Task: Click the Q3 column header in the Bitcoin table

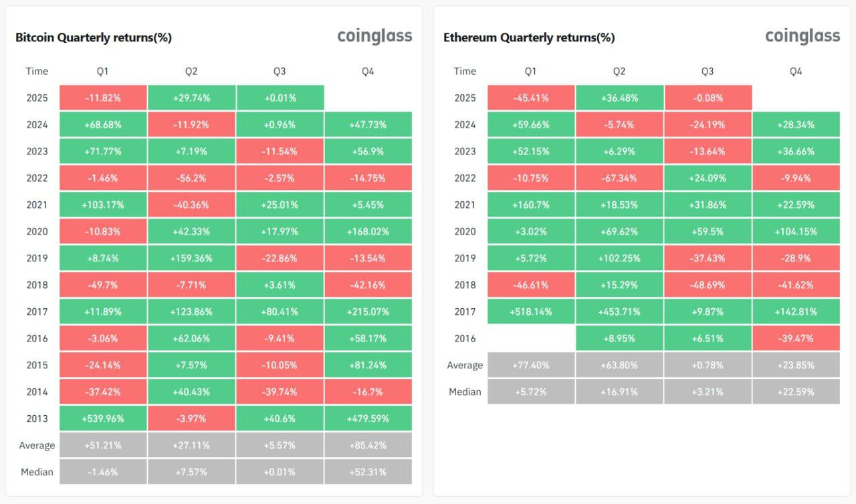Action: 280,71
